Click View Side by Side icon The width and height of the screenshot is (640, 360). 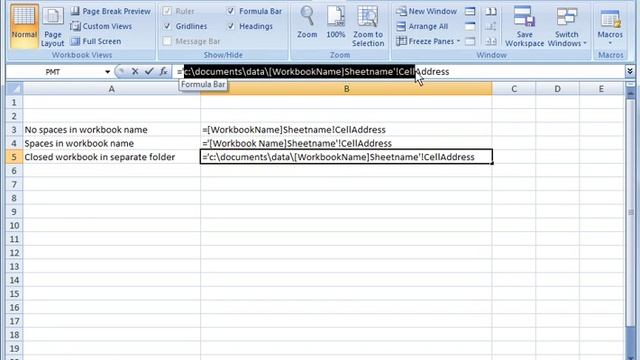point(491,11)
